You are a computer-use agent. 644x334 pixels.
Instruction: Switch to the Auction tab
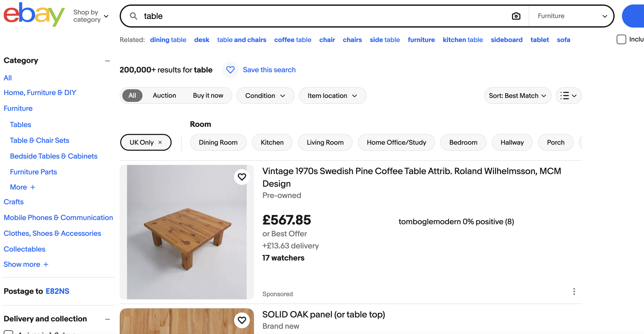point(164,95)
